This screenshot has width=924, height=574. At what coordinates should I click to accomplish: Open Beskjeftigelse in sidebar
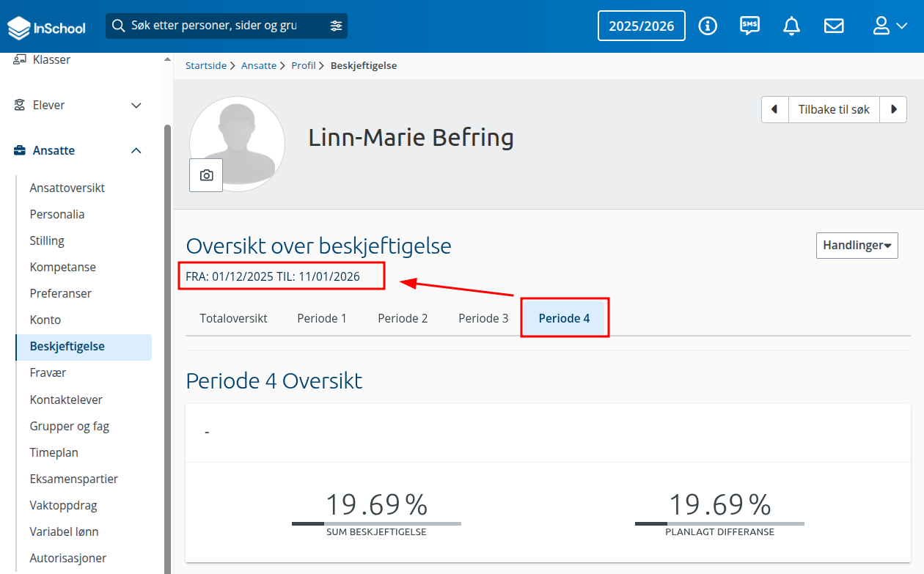[84, 346]
